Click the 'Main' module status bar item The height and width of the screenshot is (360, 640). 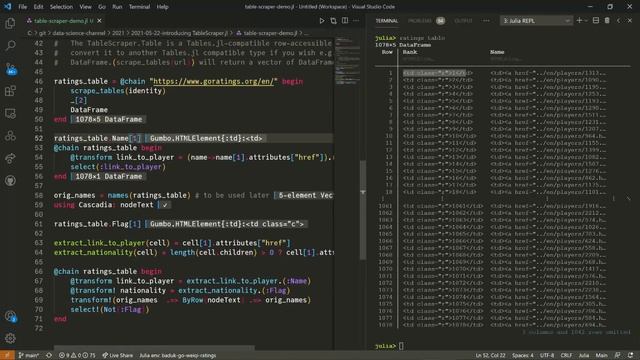pos(601,355)
